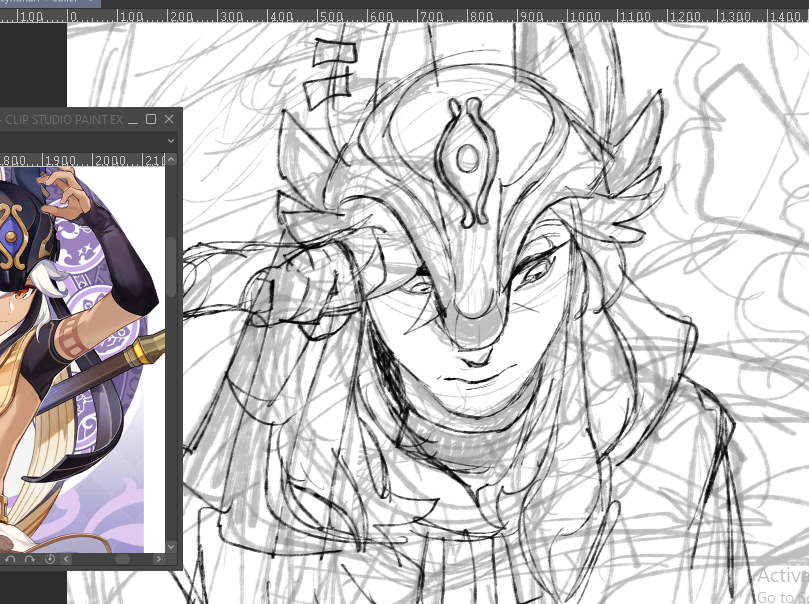This screenshot has height=604, width=809.
Task: Click the CLIP STUDIO PAINT EX title bar
Action: tap(63, 120)
